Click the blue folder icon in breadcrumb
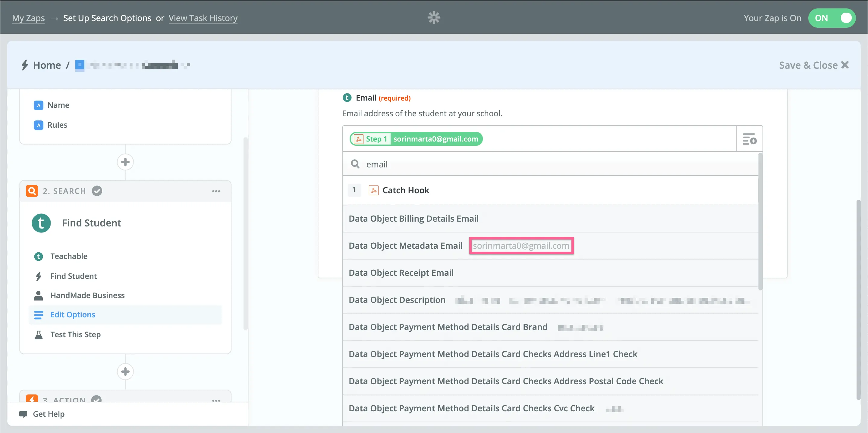 point(80,65)
